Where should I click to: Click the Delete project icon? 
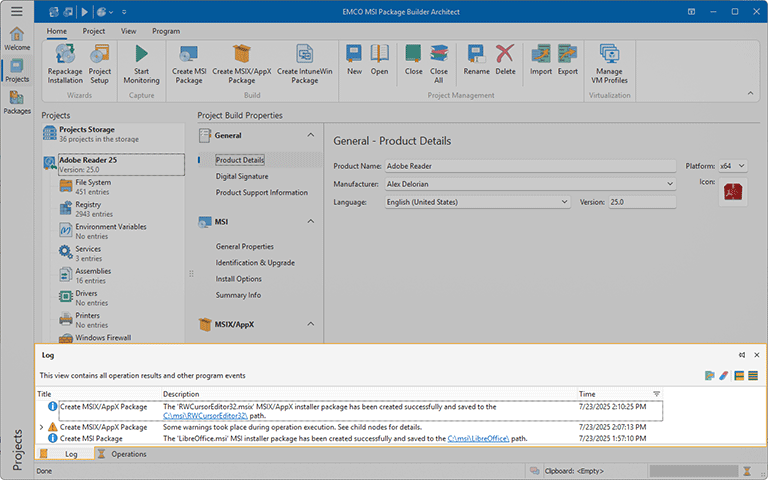[505, 55]
